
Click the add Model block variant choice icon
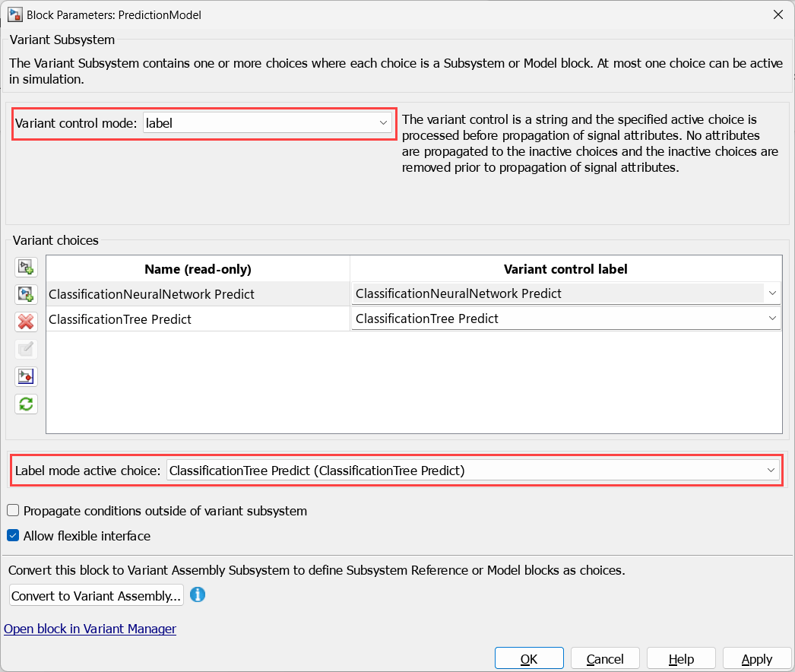(26, 294)
